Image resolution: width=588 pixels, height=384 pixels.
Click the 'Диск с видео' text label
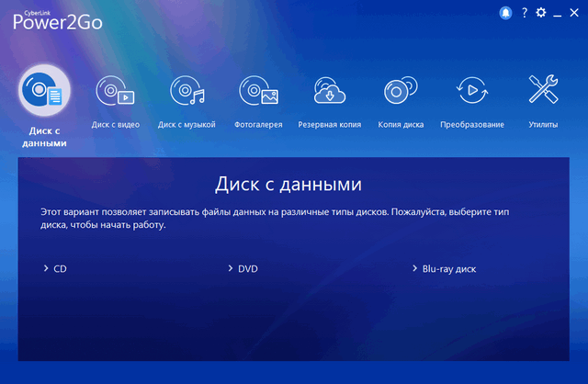coord(116,124)
